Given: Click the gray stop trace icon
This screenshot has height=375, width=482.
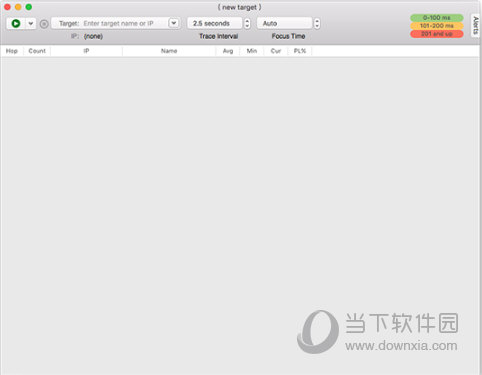Looking at the screenshot, I should point(44,24).
